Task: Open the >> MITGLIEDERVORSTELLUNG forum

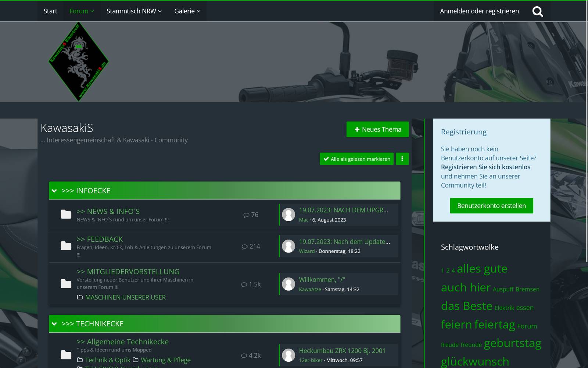Action: coord(128,272)
